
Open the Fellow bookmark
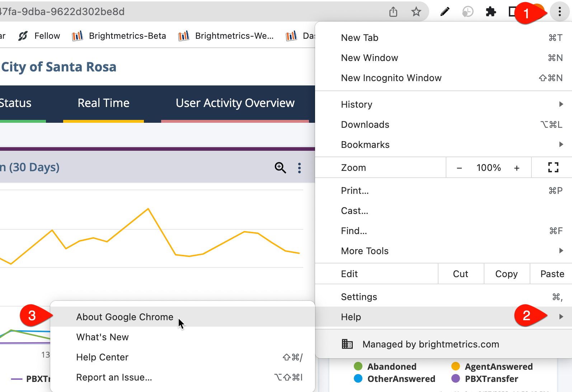(x=39, y=36)
